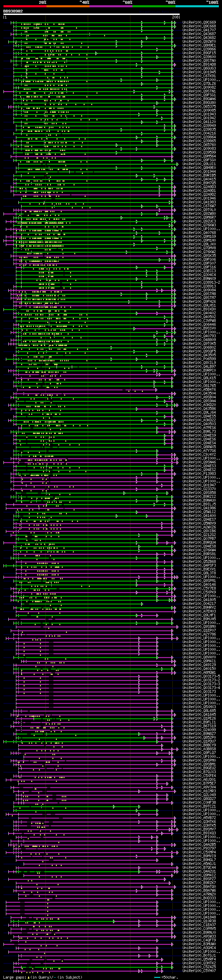Click the UniRef100_Q39866 label
Screen dimensions: 222x980
coord(199,49)
